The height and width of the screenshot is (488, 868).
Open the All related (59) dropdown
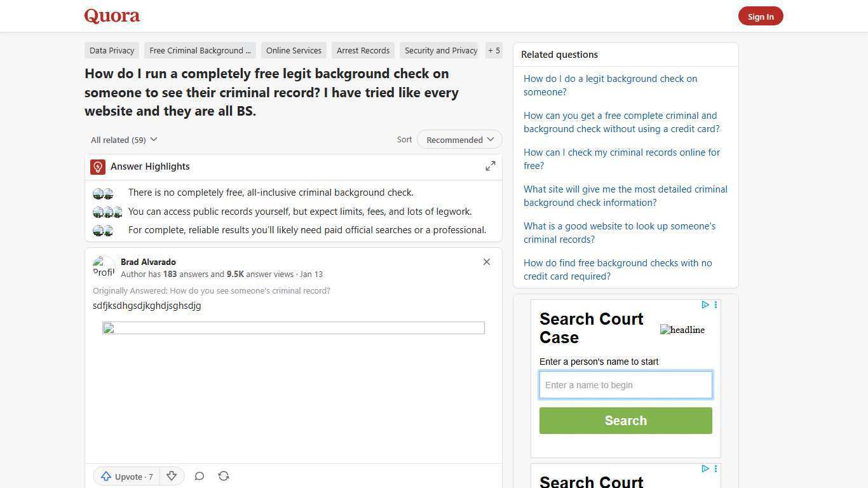tap(124, 139)
